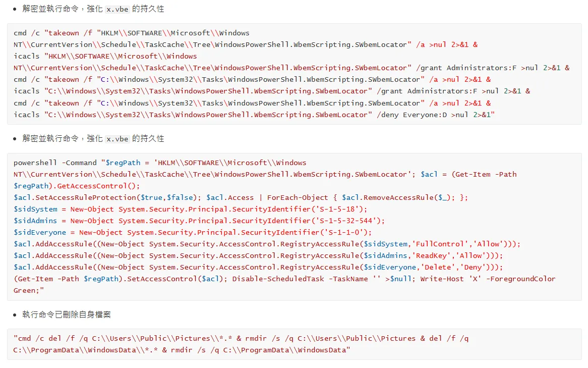Viewport: 588px width, 368px height.
Task: Click the '$regPath).GetAccessControl();' line
Action: tap(77, 186)
